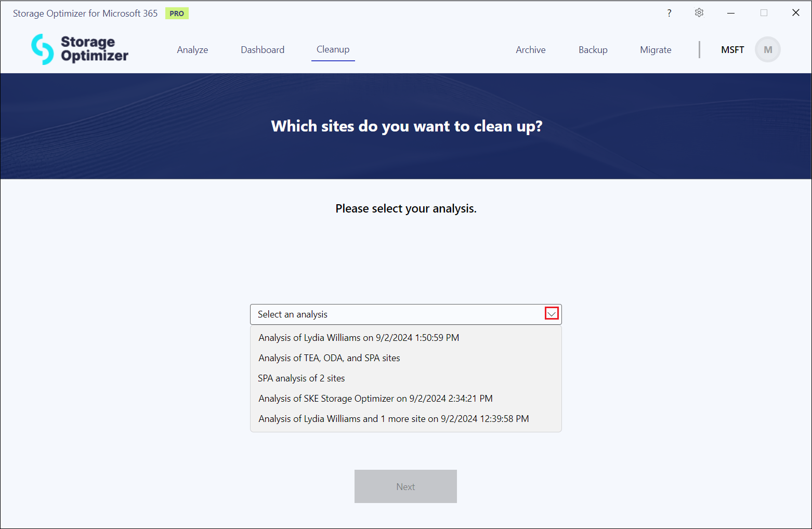Select Analysis of TEA, ODA, and SPA sites
This screenshot has height=529, width=812.
[x=329, y=358]
